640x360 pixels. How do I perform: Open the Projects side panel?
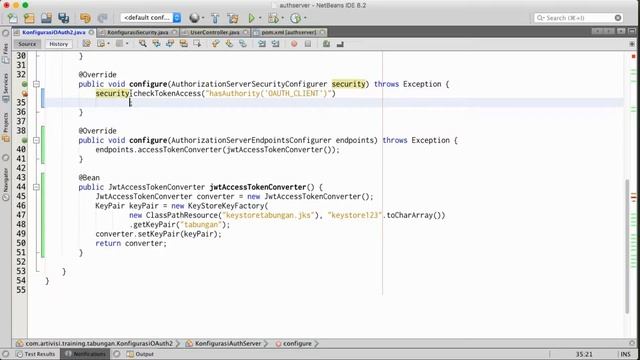(5, 127)
